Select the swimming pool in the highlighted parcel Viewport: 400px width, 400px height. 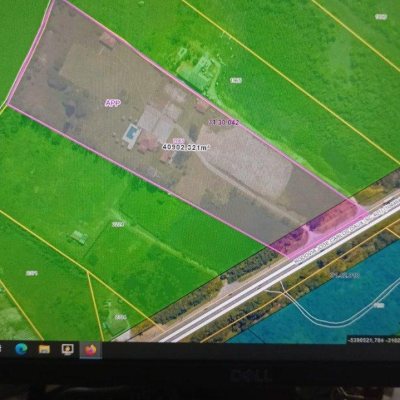coord(131,133)
